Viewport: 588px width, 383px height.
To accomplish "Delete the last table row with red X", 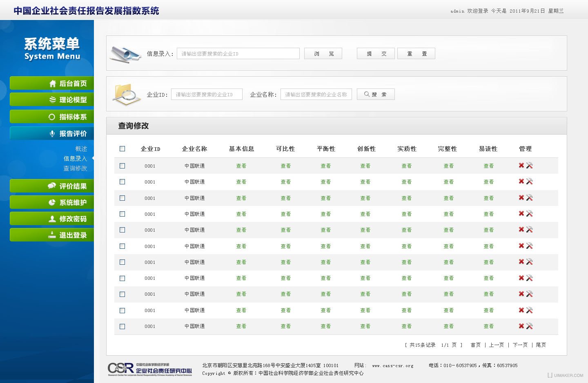I will (521, 326).
